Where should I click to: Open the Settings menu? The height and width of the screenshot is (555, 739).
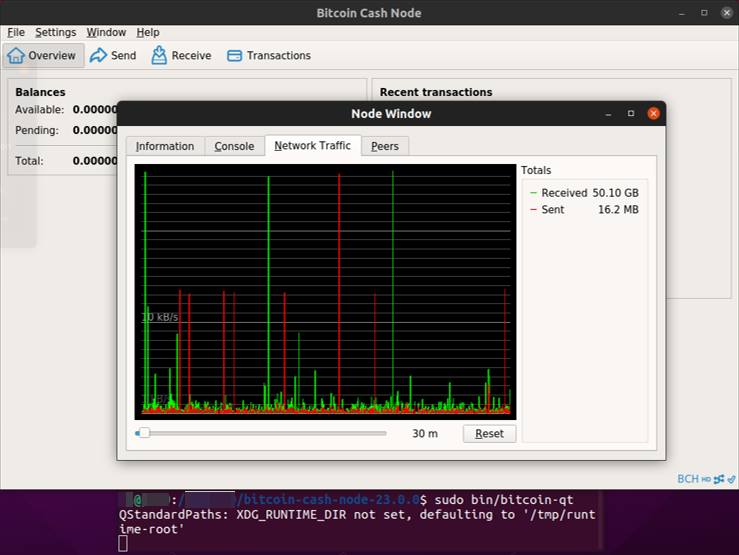click(x=55, y=33)
